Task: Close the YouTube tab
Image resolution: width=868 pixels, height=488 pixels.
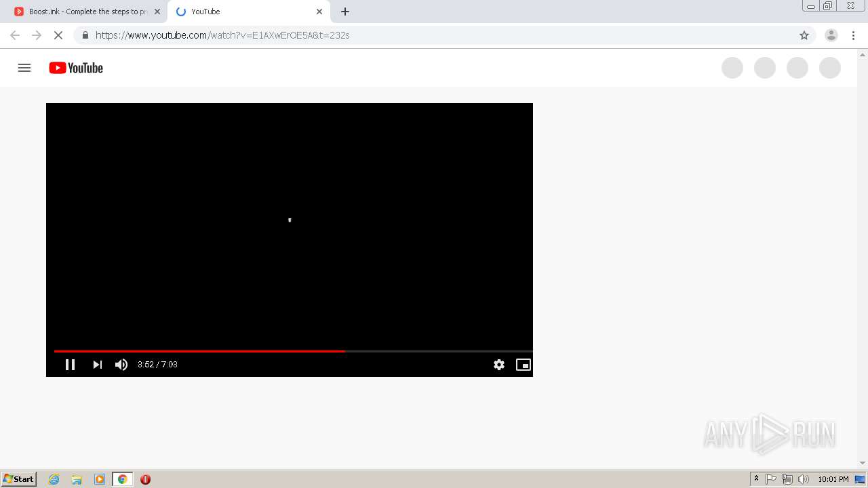Action: [319, 12]
